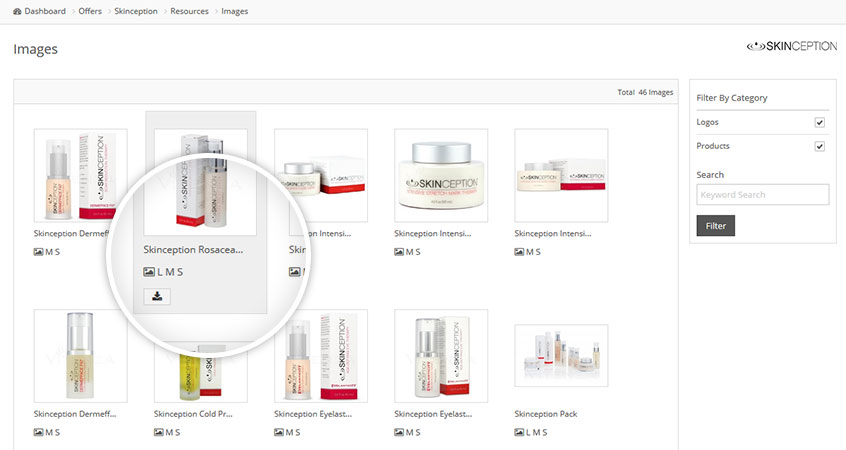
Task: Click 'Total 46 images' count text
Action: click(645, 92)
